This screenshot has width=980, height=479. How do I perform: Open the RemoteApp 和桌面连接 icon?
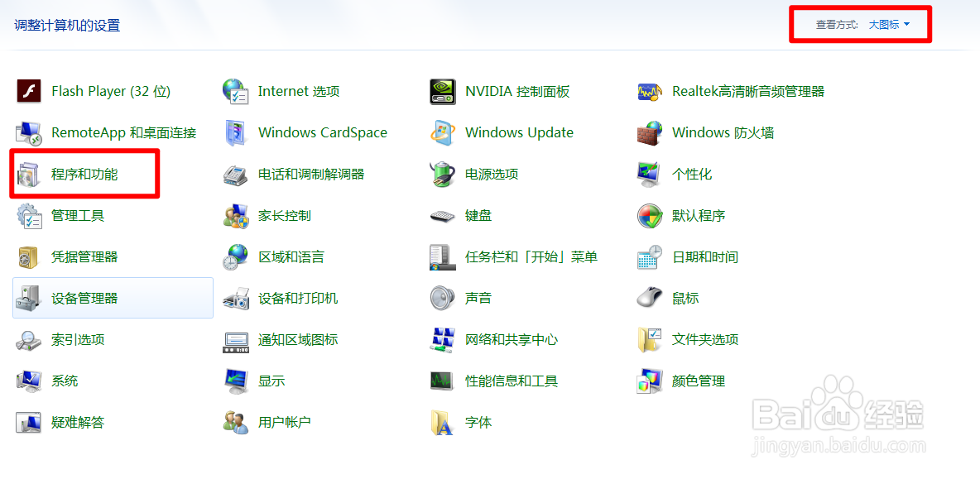29,133
